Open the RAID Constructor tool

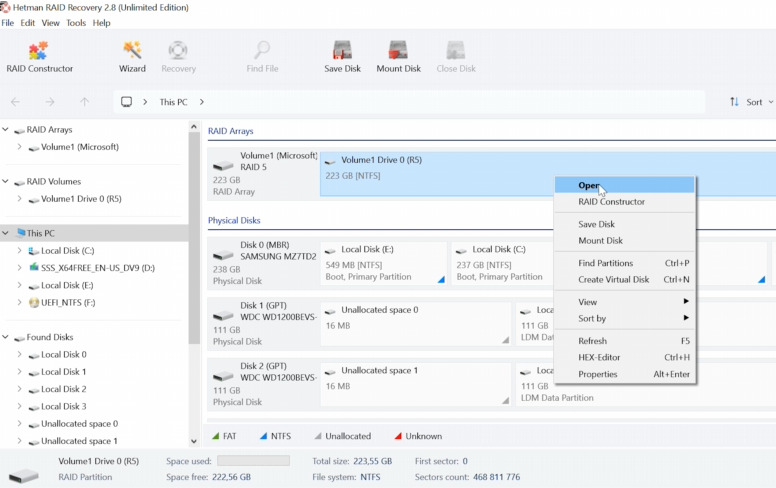(x=39, y=57)
